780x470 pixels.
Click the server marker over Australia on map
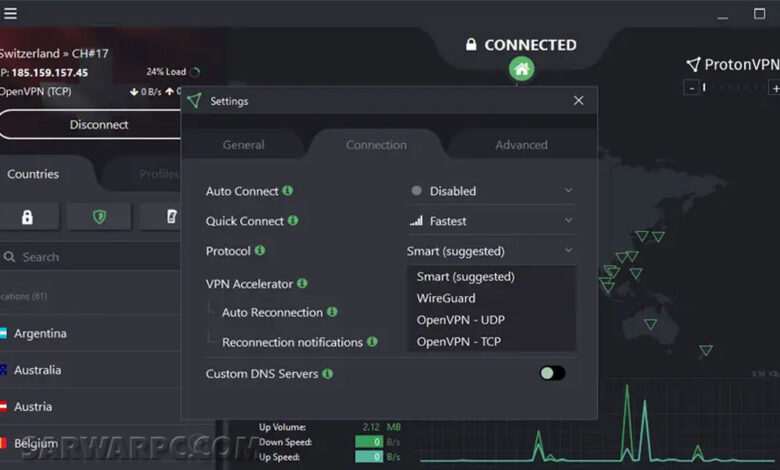pos(650,324)
